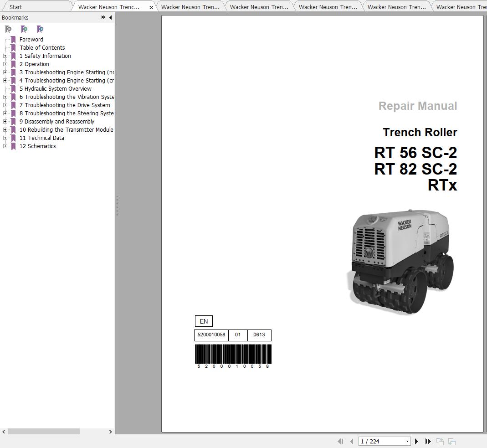
Task: Expand bookmarks panel with double-arrow icon
Action: click(x=103, y=17)
